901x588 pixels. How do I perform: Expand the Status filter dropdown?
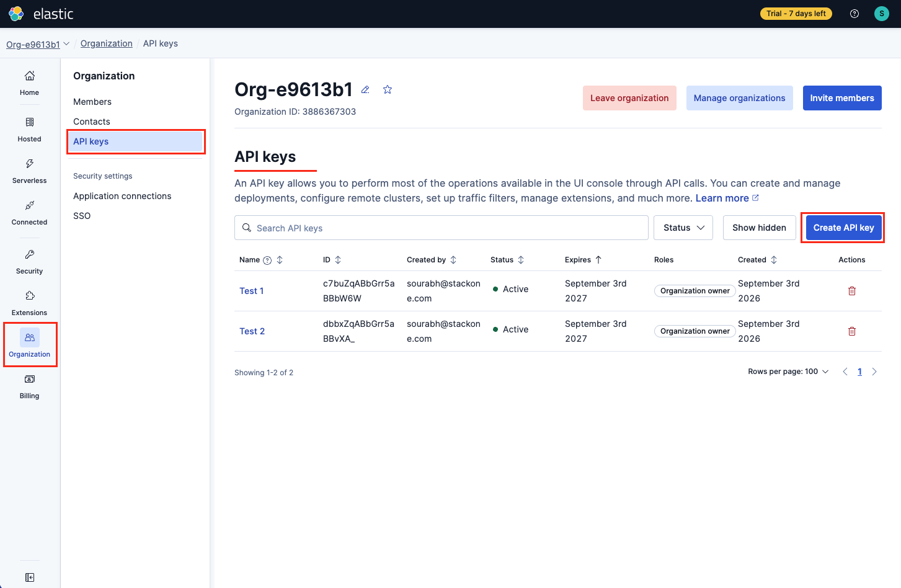[x=683, y=228]
